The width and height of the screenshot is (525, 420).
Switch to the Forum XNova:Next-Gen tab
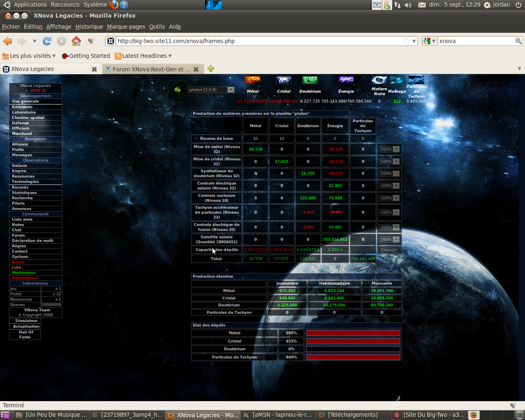152,69
